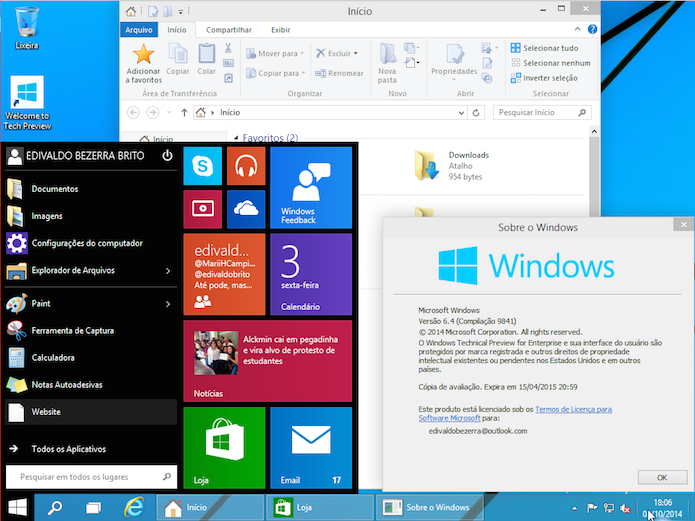Screen dimensions: 695x521
Task: Open Imagens from the Start menu
Action: coord(91,216)
